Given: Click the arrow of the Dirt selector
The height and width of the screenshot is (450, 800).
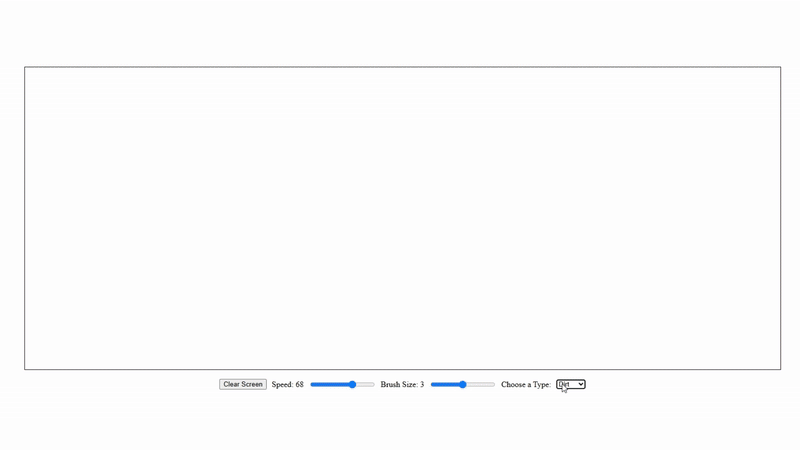Looking at the screenshot, I should click(581, 384).
